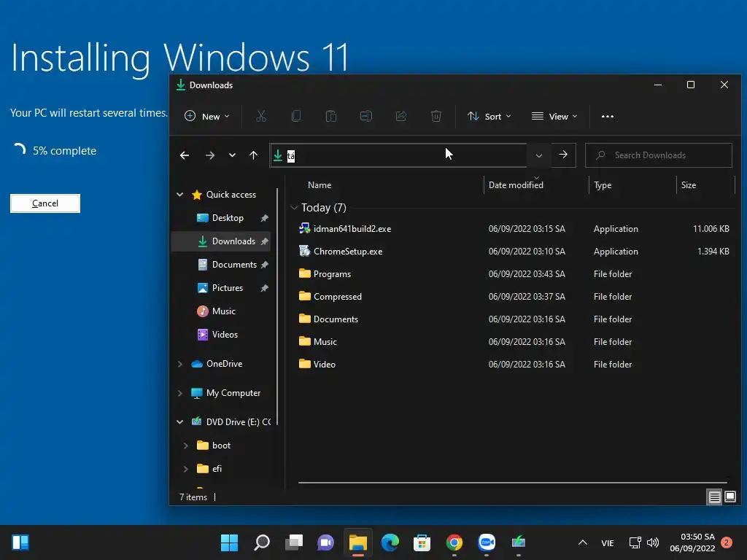Switch to large thumbnails view icon
Viewport: 747px width, 560px height.
pos(729,497)
